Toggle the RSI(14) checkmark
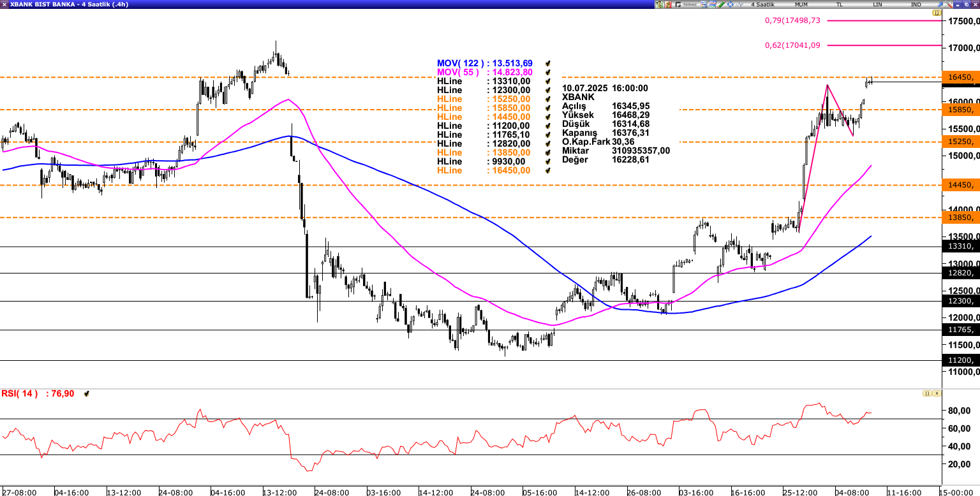The height and width of the screenshot is (496, 980). 87,394
